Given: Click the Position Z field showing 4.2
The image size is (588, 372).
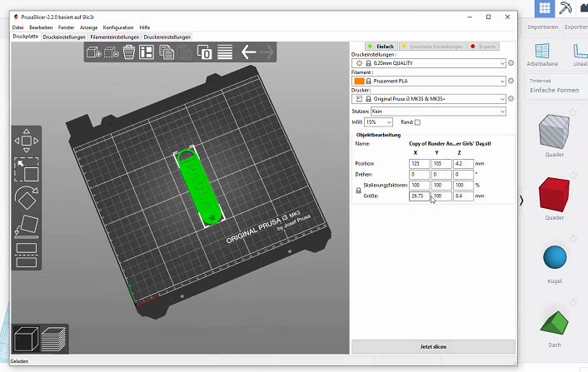Looking at the screenshot, I should [x=463, y=164].
